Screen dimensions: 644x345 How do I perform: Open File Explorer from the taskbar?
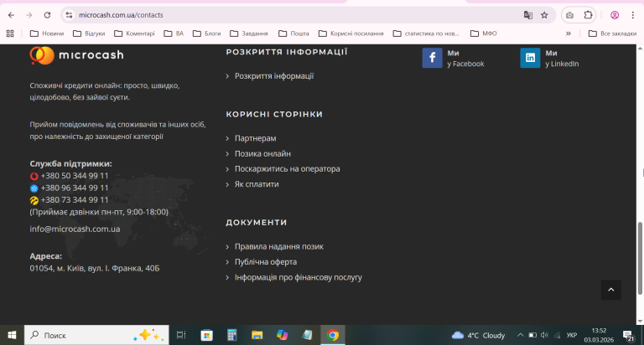coord(257,335)
